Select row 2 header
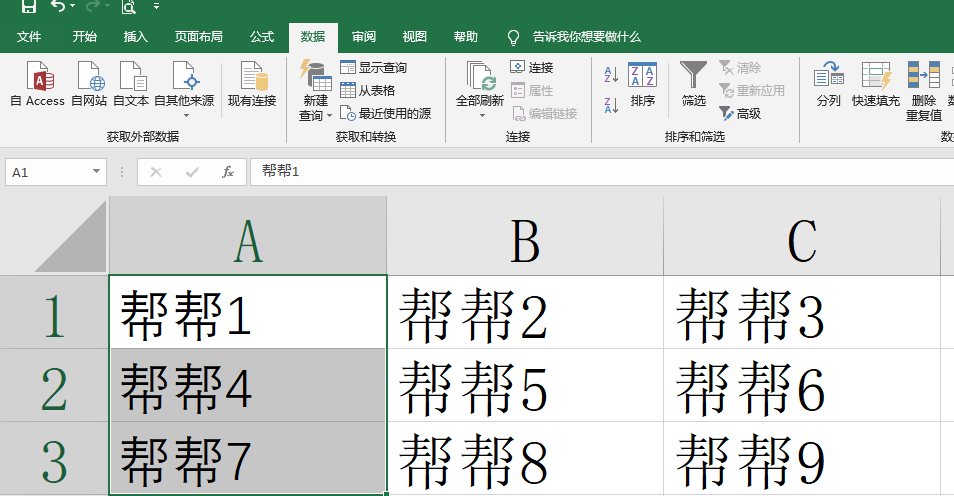Image resolution: width=954 pixels, height=496 pixels. coord(54,385)
